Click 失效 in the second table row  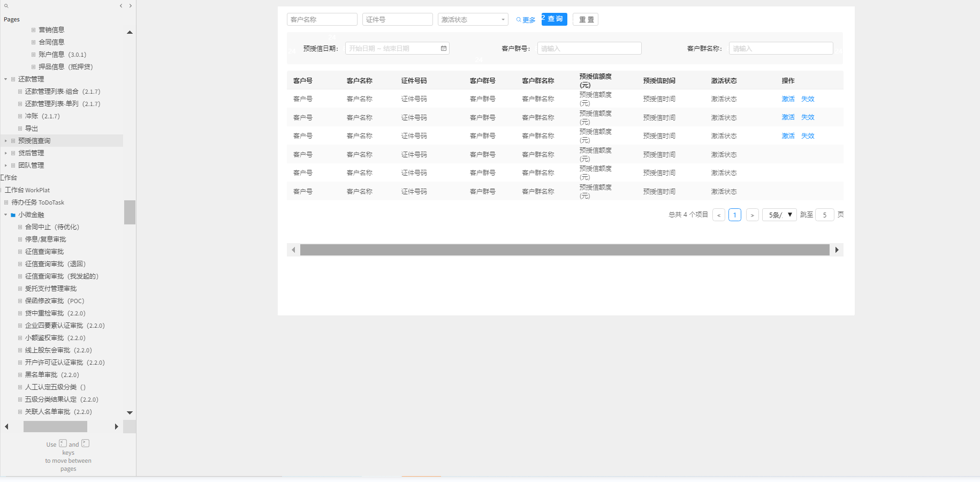808,117
